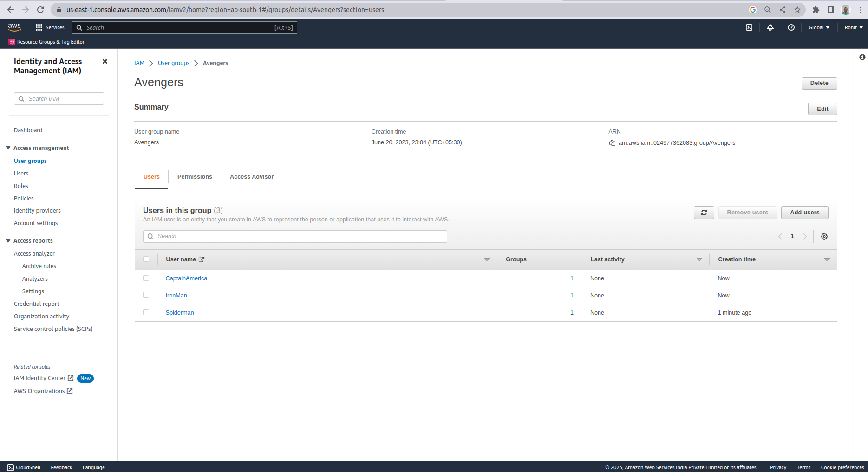The image size is (868, 472).
Task: Click the User groups breadcrumb link
Action: pos(174,63)
